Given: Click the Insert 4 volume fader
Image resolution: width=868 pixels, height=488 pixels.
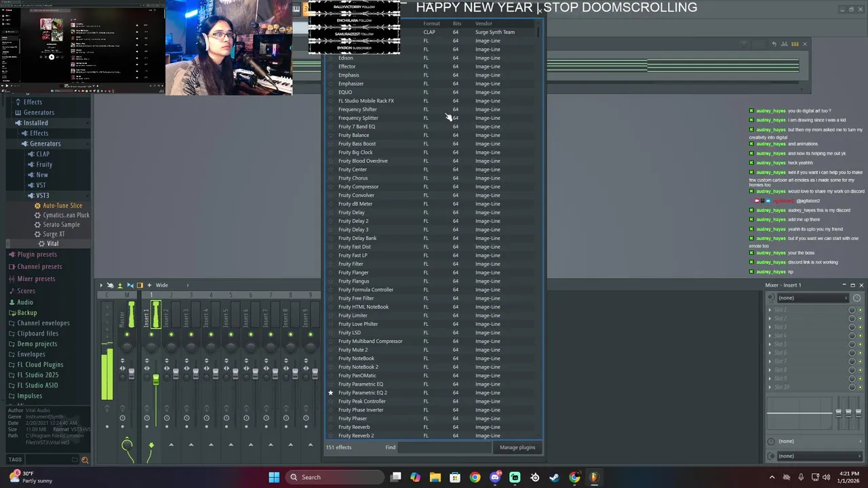Looking at the screenshot, I should click(x=216, y=373).
